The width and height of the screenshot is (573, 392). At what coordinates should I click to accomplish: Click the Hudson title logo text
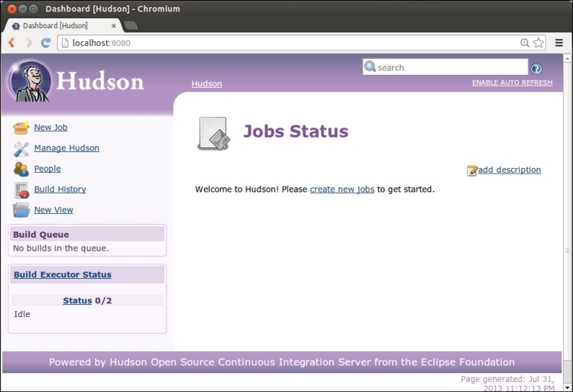coord(100,81)
